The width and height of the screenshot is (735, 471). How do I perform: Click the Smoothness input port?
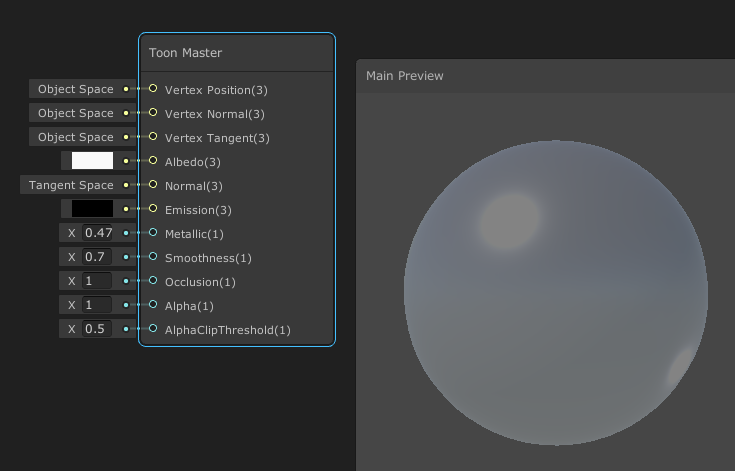(153, 256)
